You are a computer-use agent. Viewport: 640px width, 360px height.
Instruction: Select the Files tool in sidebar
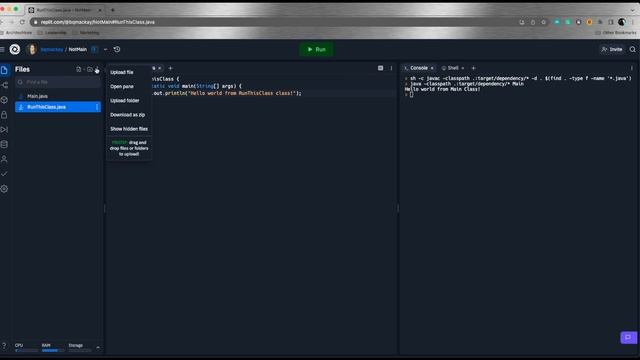pyautogui.click(x=4, y=70)
